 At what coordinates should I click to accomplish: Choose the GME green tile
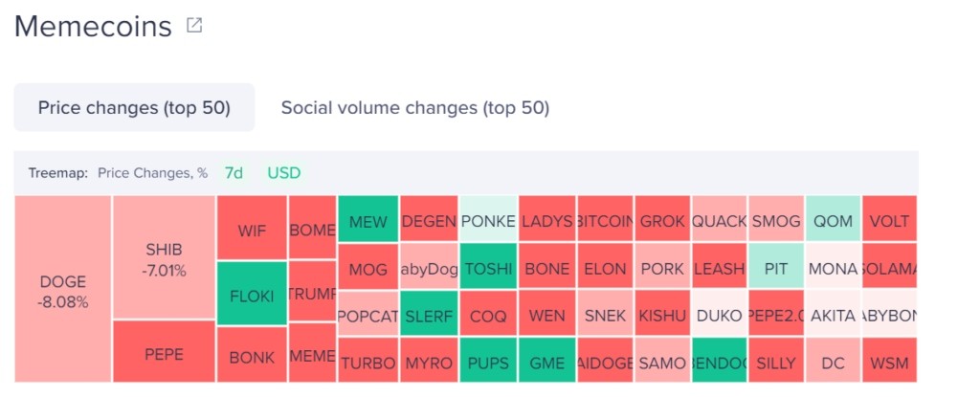546,360
